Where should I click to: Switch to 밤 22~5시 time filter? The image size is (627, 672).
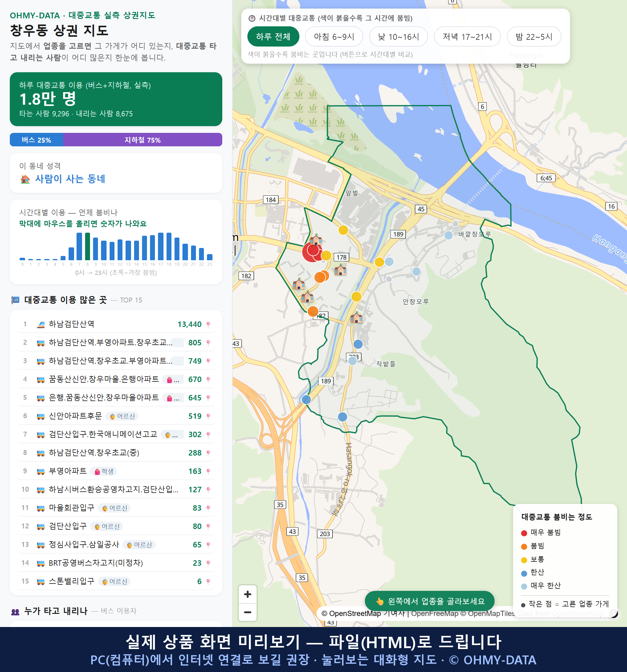point(534,36)
